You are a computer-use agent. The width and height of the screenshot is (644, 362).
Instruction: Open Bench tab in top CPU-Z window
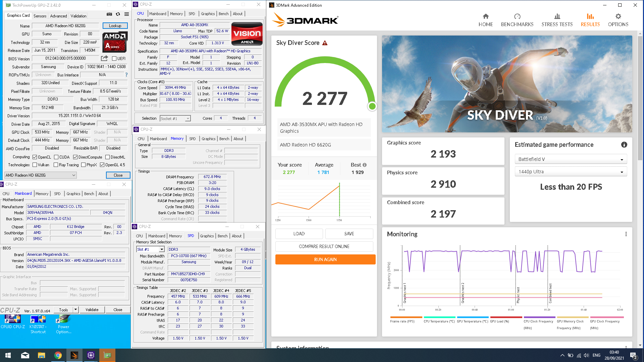(223, 14)
